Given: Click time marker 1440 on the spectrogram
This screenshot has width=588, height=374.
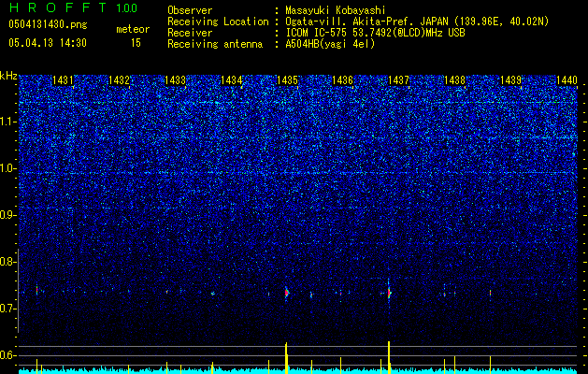Looking at the screenshot, I should coord(566,79).
